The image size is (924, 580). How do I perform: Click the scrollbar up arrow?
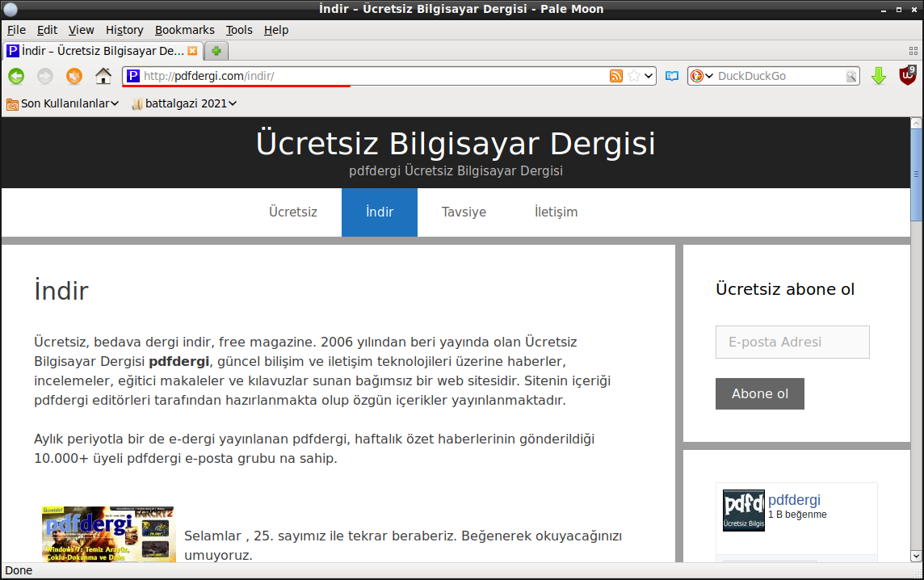click(x=917, y=123)
